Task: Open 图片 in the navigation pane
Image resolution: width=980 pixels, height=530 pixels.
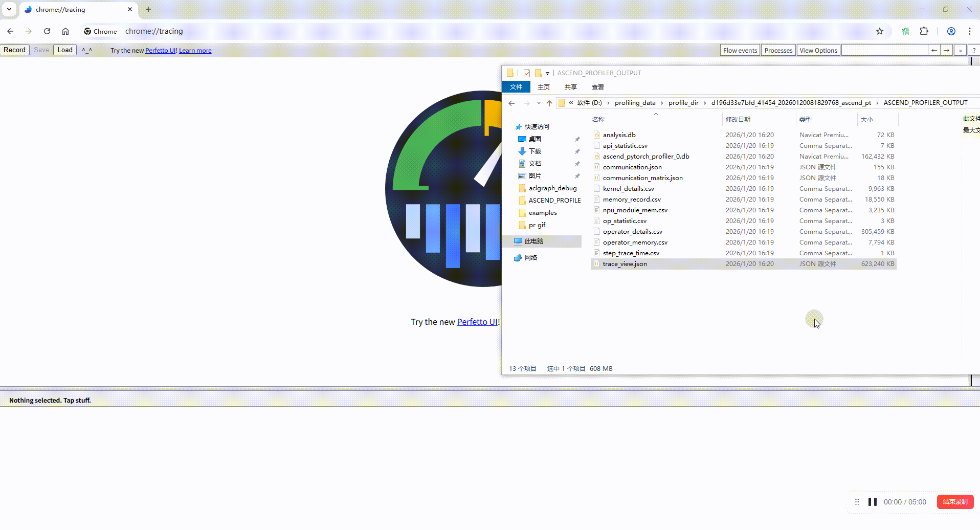Action: (x=535, y=176)
